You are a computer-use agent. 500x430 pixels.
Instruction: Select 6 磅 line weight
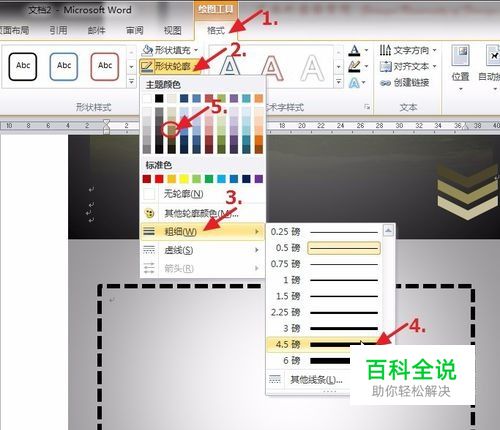pos(309,360)
